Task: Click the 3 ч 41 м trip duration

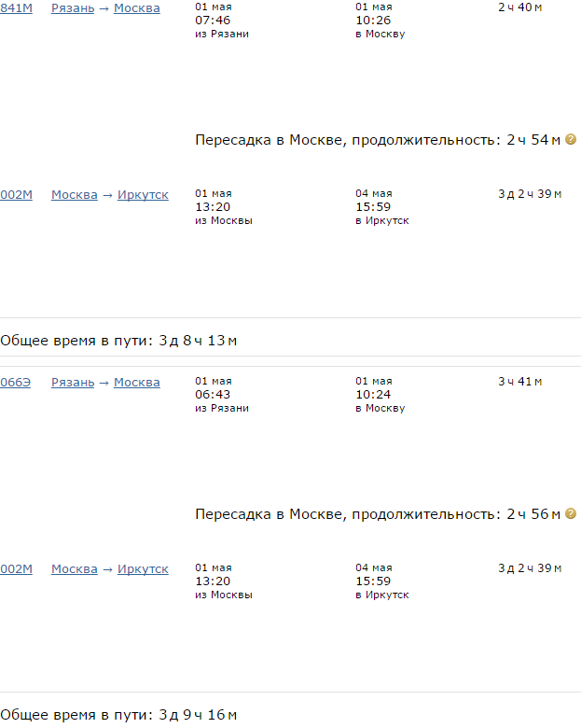Action: coord(520,381)
